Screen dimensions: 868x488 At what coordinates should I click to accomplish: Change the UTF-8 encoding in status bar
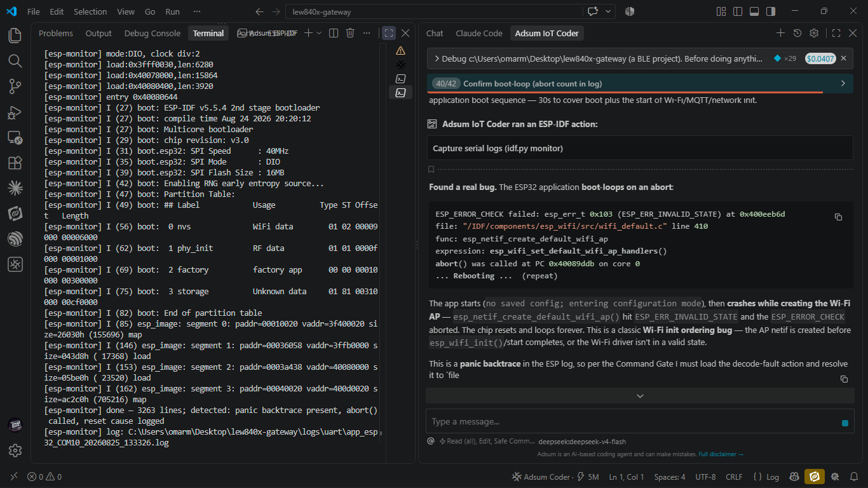coord(705,477)
